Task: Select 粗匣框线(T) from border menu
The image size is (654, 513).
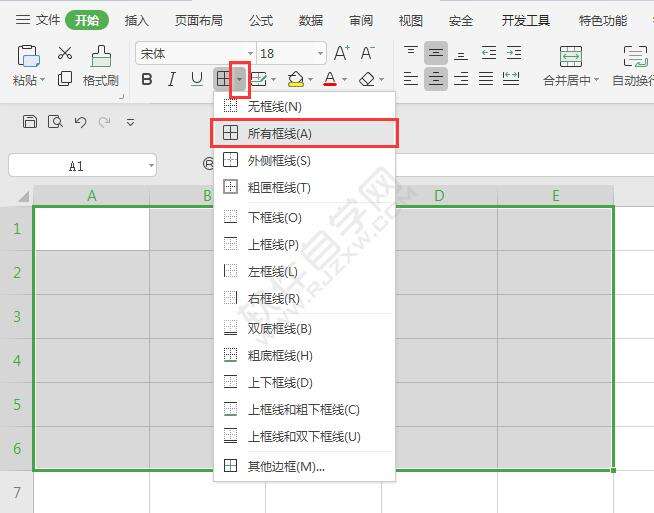Action: [x=304, y=188]
